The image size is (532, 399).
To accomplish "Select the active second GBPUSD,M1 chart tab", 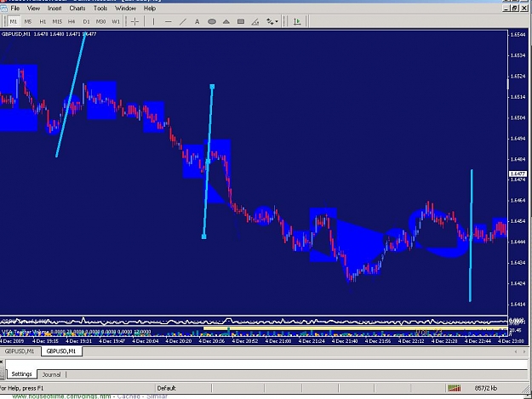I will 61,351.
